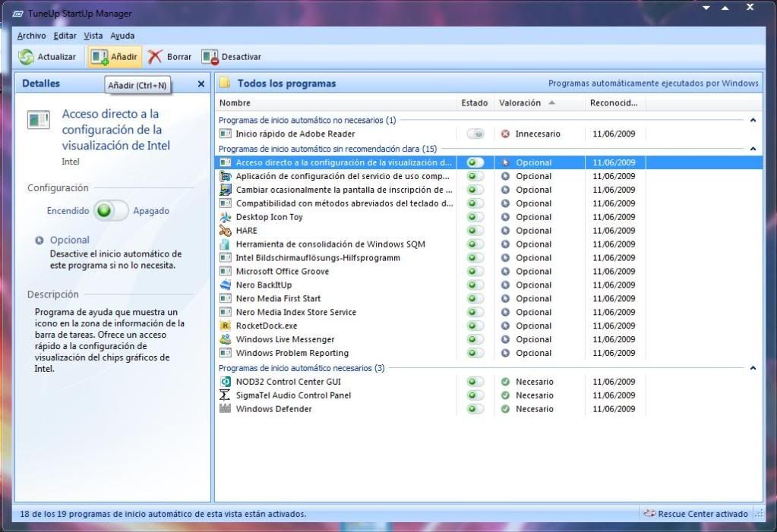777x532 pixels.
Task: Select the 'Nero Media Index Store Service' row
Action: tap(488, 312)
